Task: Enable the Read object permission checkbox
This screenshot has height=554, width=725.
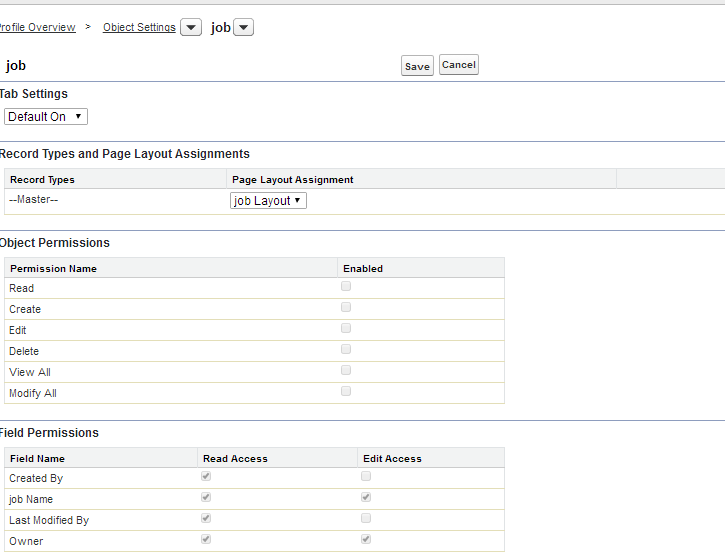Action: 346,286
